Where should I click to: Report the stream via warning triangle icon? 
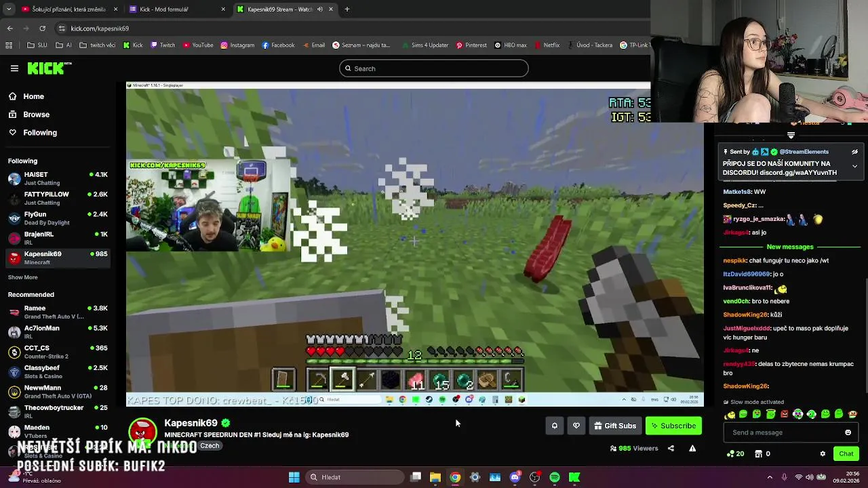point(692,448)
